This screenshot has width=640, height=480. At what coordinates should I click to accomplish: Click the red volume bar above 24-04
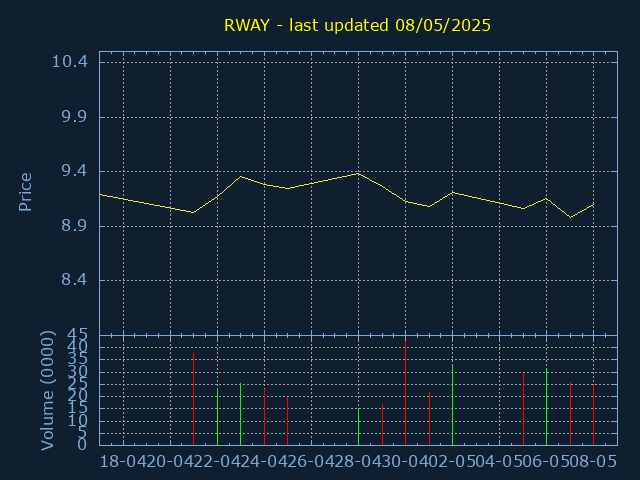click(264, 417)
